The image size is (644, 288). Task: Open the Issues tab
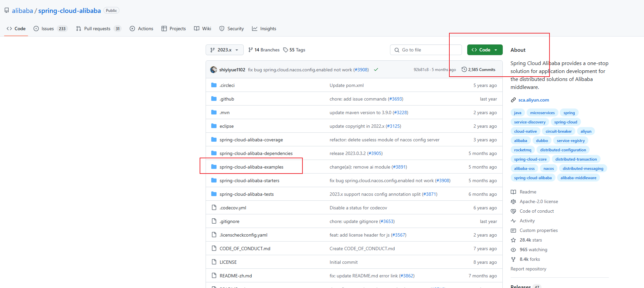(x=50, y=29)
